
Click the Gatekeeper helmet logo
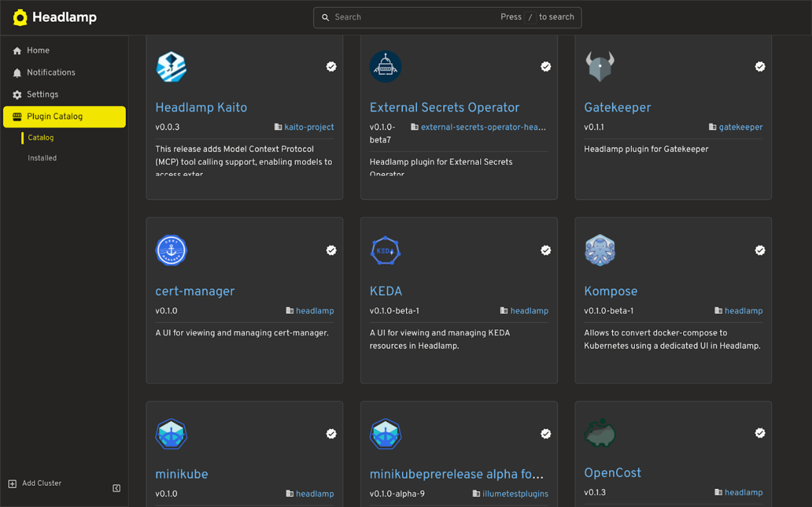(600, 66)
